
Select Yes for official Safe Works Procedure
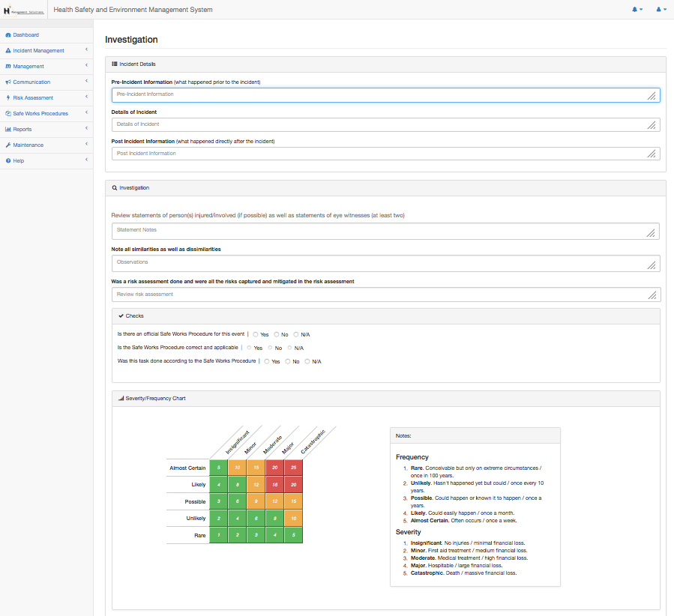256,334
